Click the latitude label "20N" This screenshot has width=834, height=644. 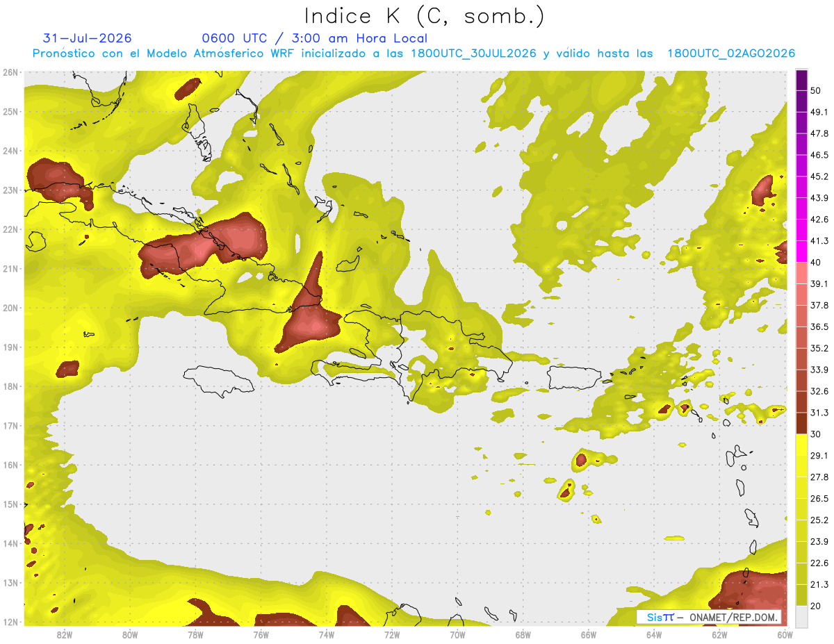coord(10,308)
